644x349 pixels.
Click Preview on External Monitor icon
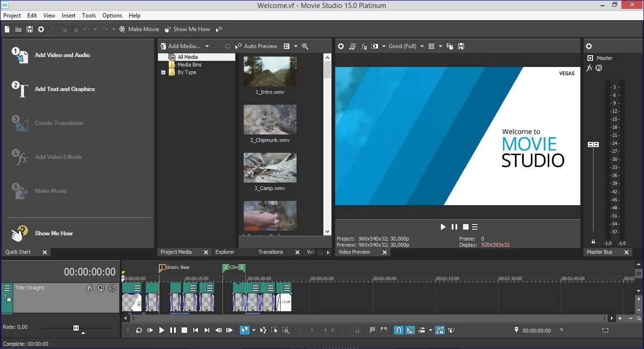click(352, 46)
